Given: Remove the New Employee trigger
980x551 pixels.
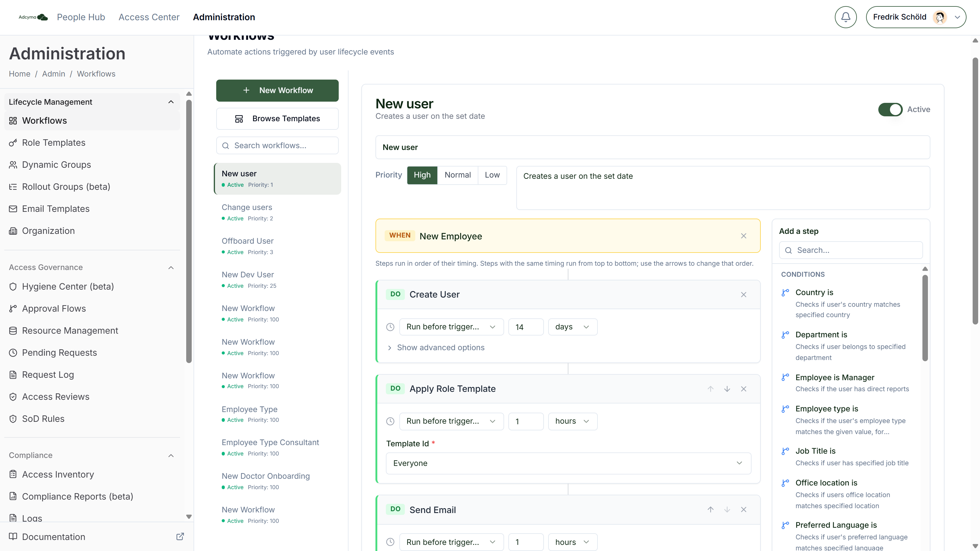Looking at the screenshot, I should click(743, 236).
